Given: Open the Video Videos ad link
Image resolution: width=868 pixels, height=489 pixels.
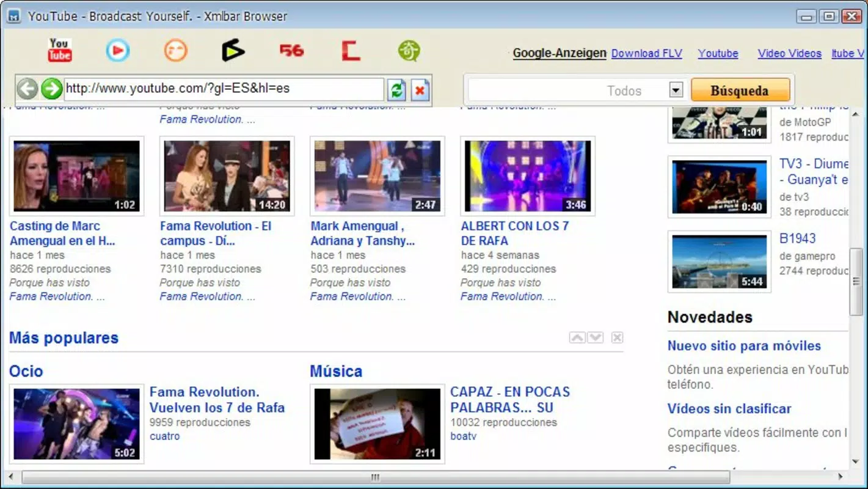Looking at the screenshot, I should [790, 53].
